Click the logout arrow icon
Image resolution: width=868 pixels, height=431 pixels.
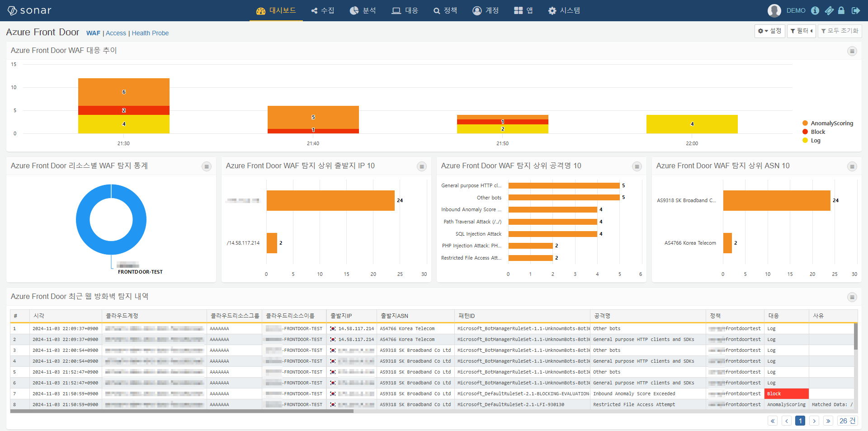pyautogui.click(x=856, y=10)
